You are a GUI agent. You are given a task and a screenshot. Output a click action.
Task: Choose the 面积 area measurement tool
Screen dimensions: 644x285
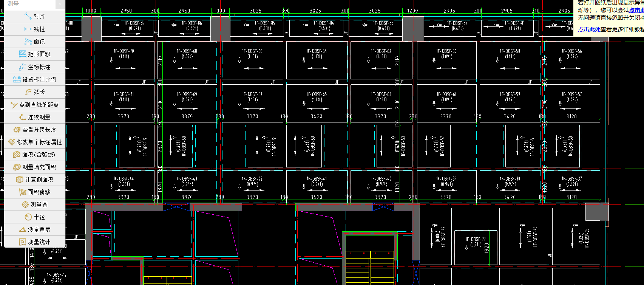click(x=35, y=42)
